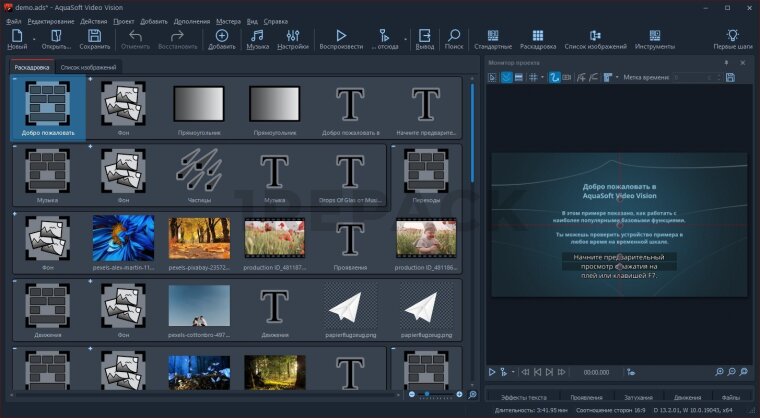
Task: Open the Проект menu
Action: pos(123,20)
